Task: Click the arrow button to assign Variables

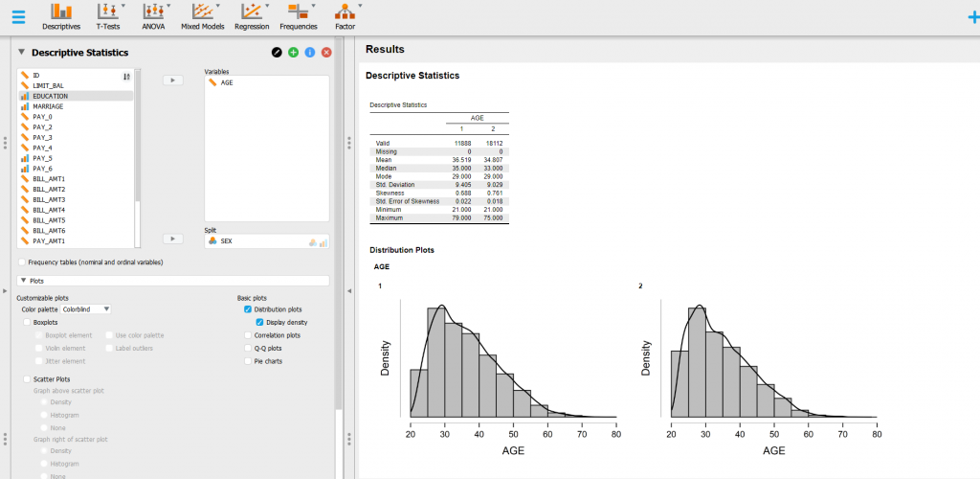Action: pyautogui.click(x=172, y=80)
